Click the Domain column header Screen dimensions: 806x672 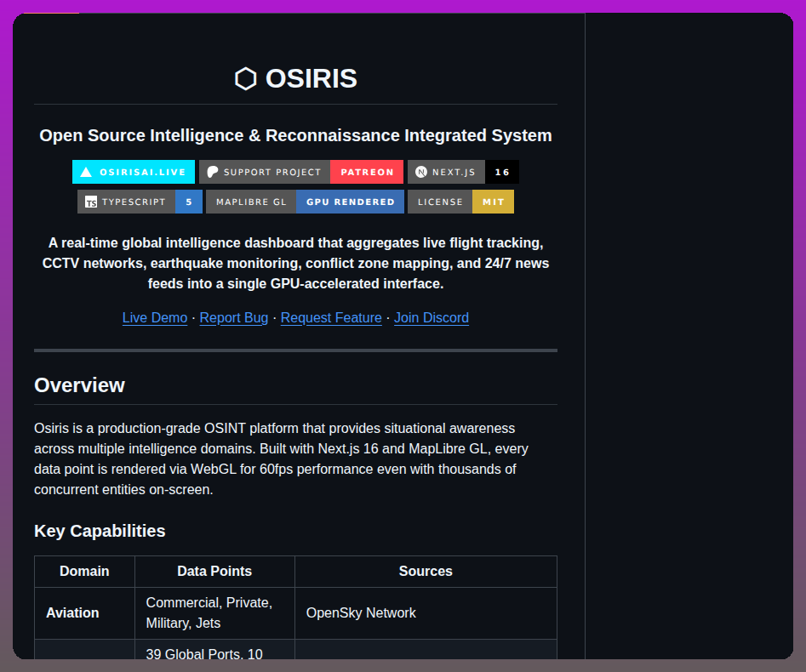click(x=84, y=572)
